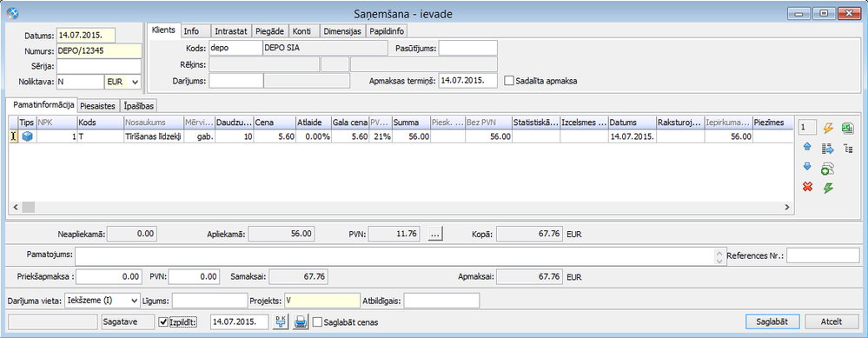Click the orange lightning bolt icon
This screenshot has width=868, height=338.
pos(828,129)
